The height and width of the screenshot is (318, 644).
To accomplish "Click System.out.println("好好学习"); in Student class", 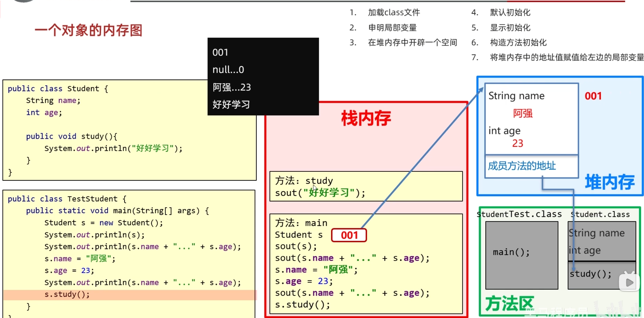I will [x=113, y=148].
